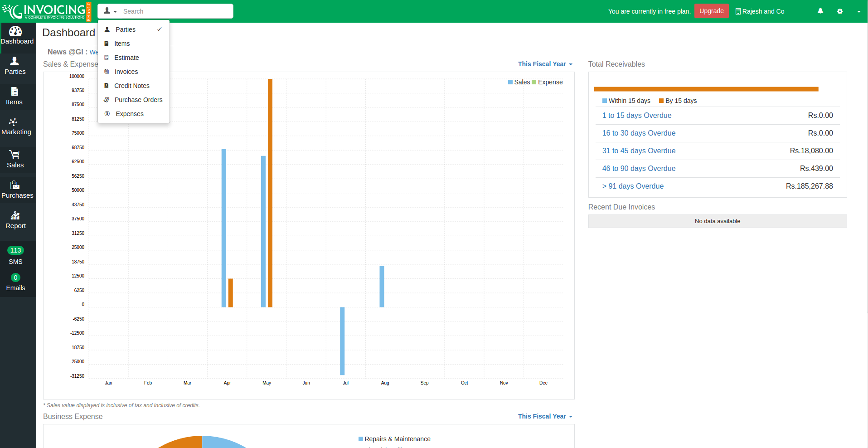868x448 pixels.
Task: Select Parties in search category menu
Action: pos(134,29)
